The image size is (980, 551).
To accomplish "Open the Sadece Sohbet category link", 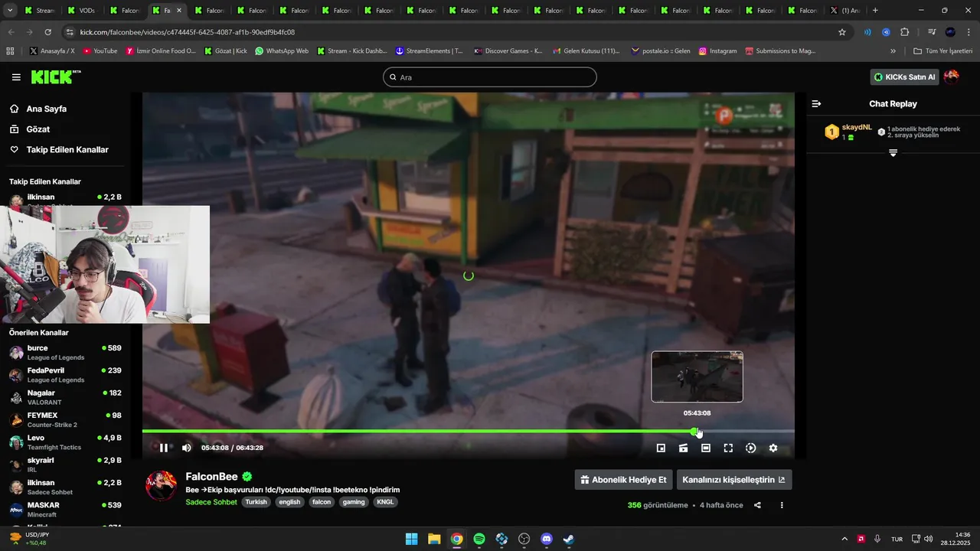I will coord(211,502).
